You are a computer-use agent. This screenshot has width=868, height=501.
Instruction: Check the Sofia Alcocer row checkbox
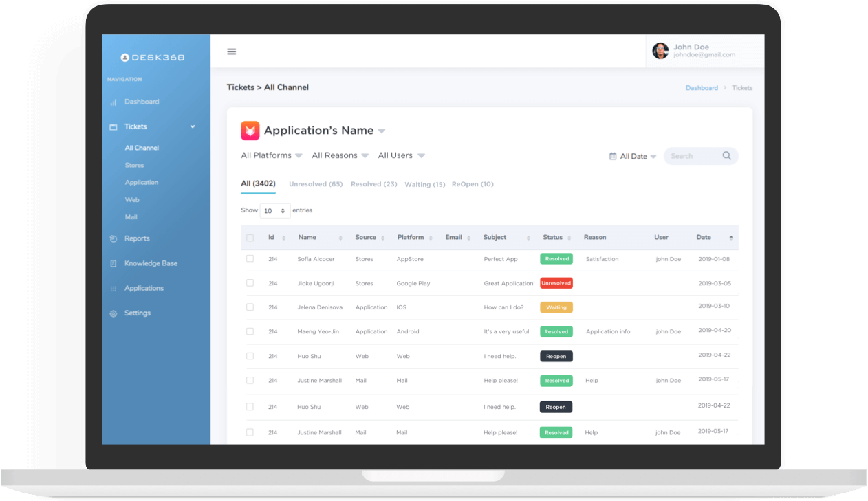click(250, 258)
